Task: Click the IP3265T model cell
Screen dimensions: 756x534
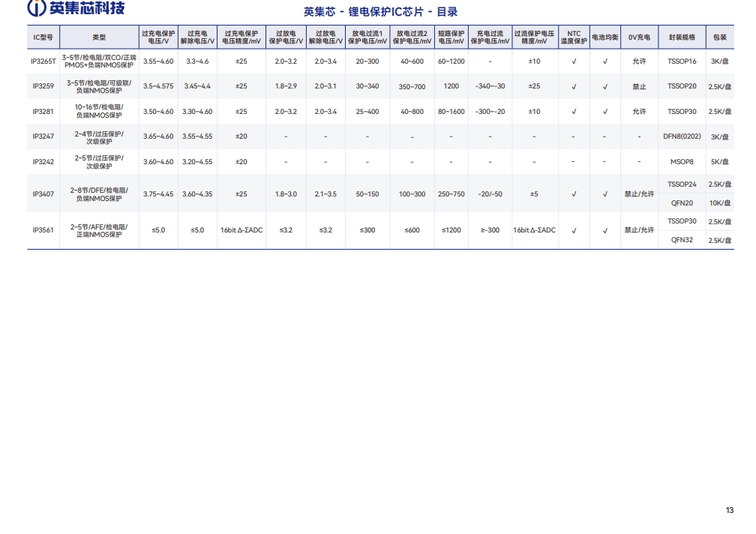Action: point(43,61)
